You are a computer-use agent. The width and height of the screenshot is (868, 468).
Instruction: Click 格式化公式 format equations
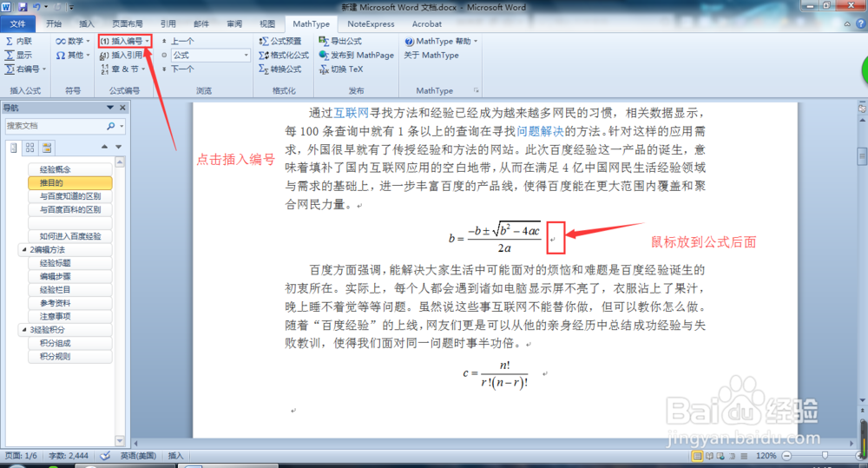[x=284, y=55]
